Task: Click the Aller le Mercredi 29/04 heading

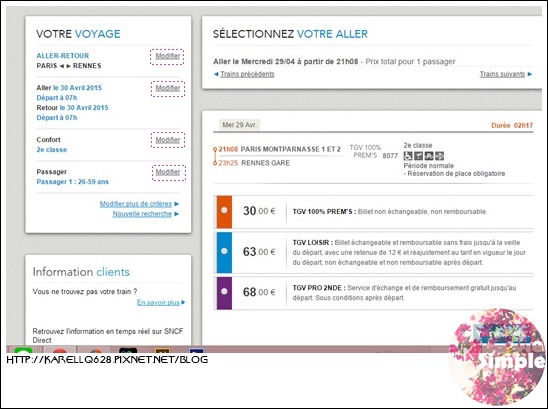Action: (286, 62)
